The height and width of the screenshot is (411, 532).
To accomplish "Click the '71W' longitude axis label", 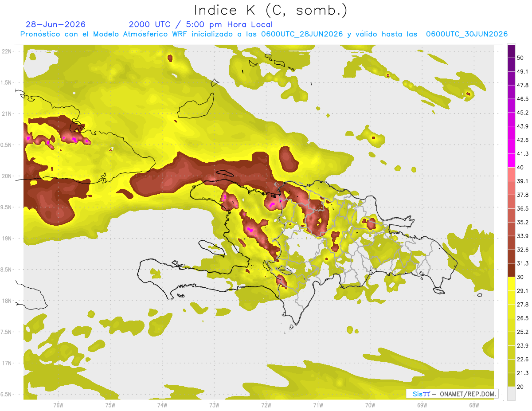I will (318, 405).
